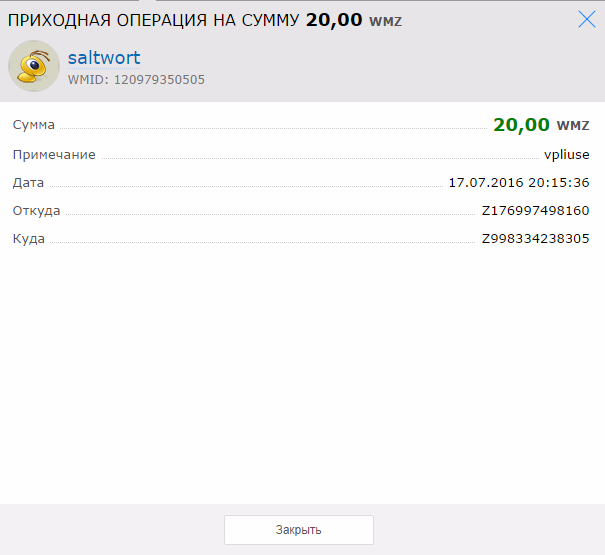
Task: Click the green 20,00 WMZ sum value
Action: 541,125
